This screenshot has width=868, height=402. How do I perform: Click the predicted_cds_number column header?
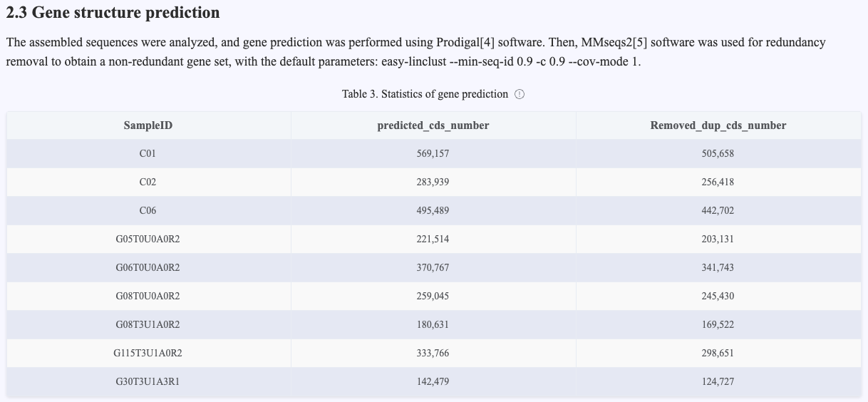tap(433, 125)
